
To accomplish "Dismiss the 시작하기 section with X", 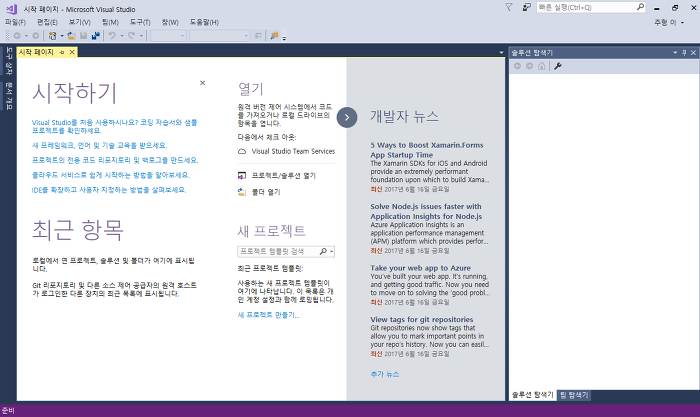I will point(202,83).
